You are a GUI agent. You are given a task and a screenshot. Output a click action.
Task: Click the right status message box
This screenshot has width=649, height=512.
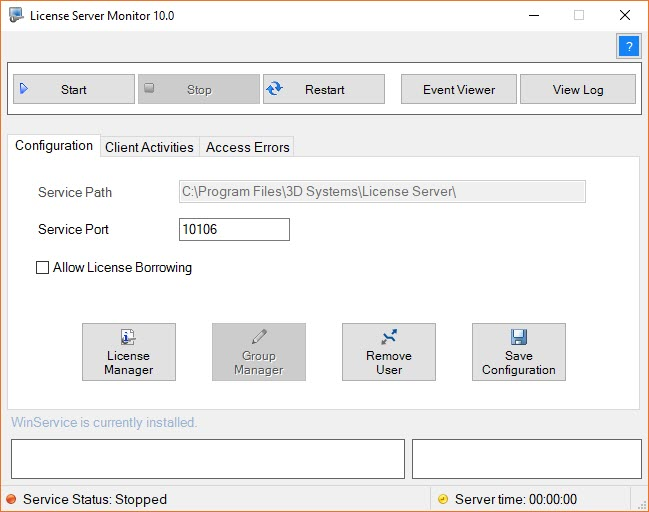[x=526, y=459]
